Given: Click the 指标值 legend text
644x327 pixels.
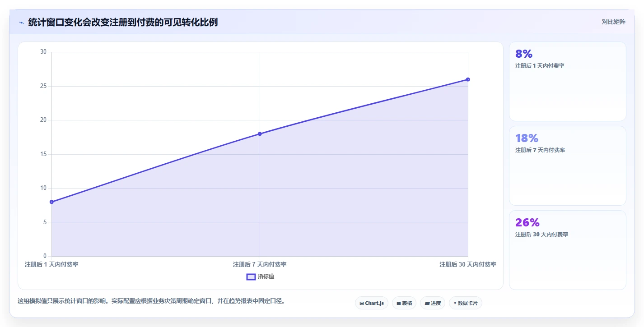Looking at the screenshot, I should tap(266, 276).
